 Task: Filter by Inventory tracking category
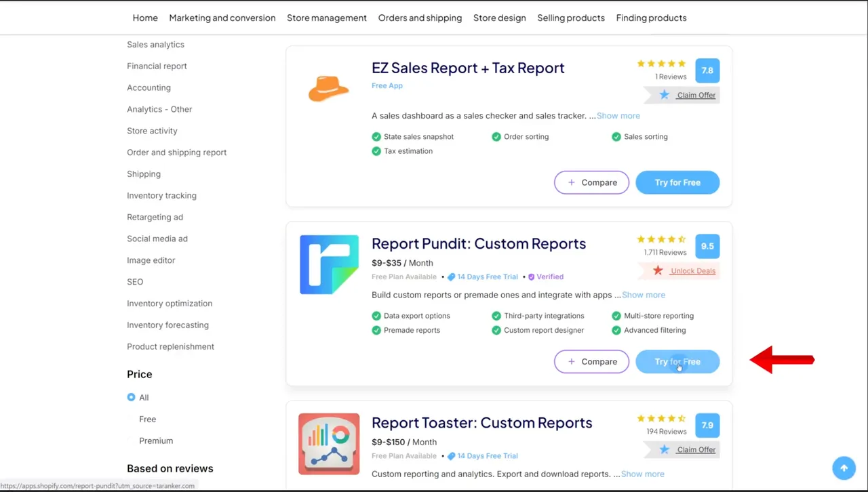tap(161, 195)
